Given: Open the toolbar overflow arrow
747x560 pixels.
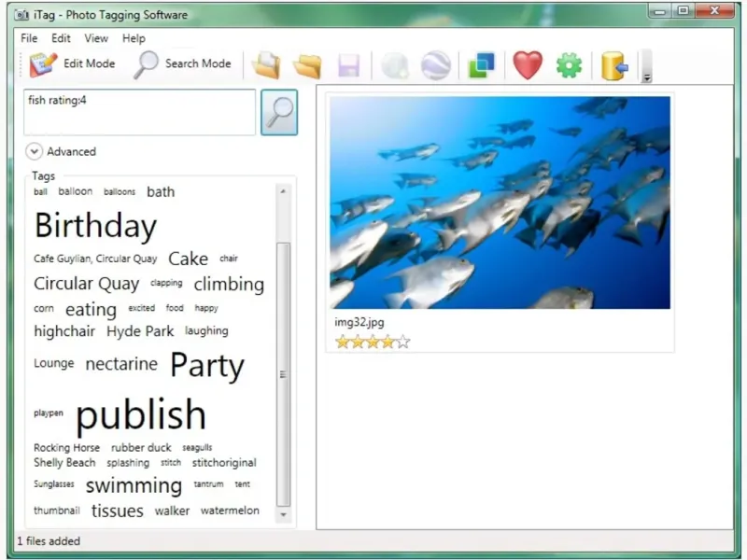Looking at the screenshot, I should point(646,66).
